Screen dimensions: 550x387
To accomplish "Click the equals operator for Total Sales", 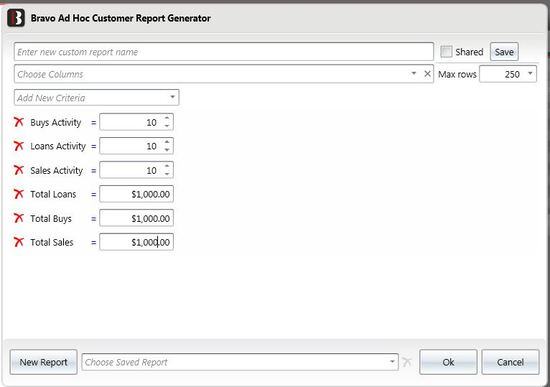I will point(93,243).
